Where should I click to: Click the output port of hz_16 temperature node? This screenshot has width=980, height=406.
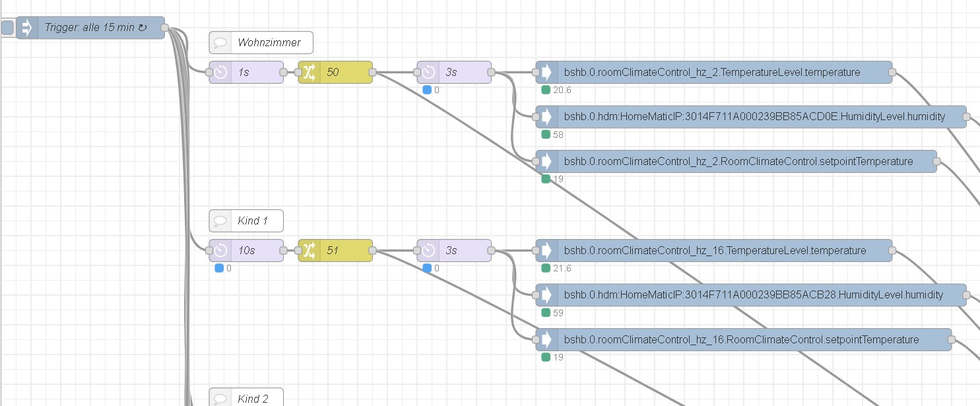pyautogui.click(x=892, y=251)
